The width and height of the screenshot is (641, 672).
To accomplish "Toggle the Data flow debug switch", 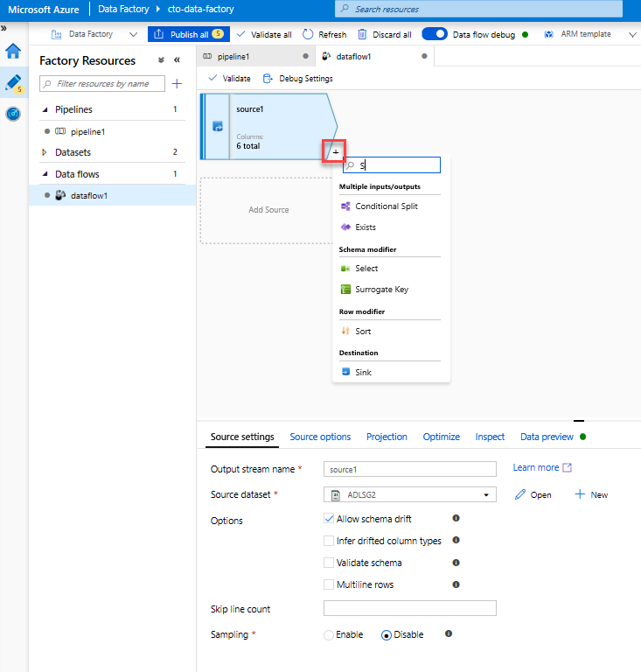I will point(435,34).
